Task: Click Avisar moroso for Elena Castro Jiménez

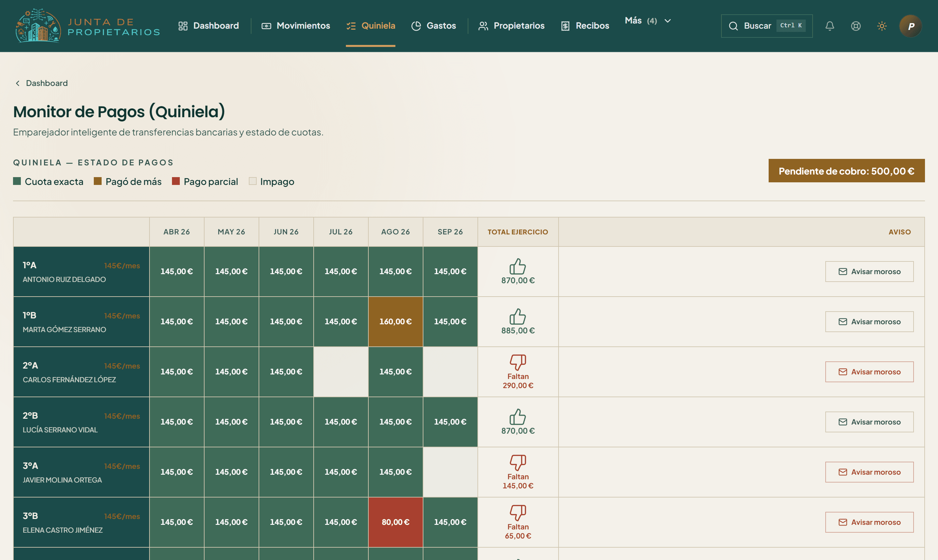Action: [x=869, y=522]
